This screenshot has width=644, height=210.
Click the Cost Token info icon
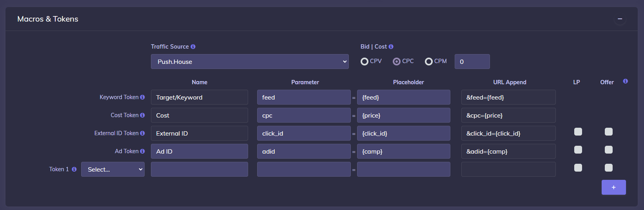[x=142, y=115]
